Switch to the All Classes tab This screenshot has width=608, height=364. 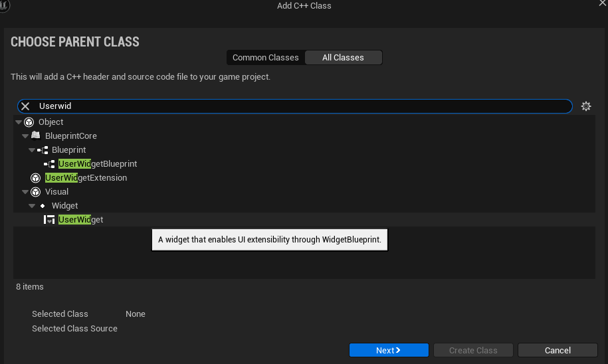[343, 58]
